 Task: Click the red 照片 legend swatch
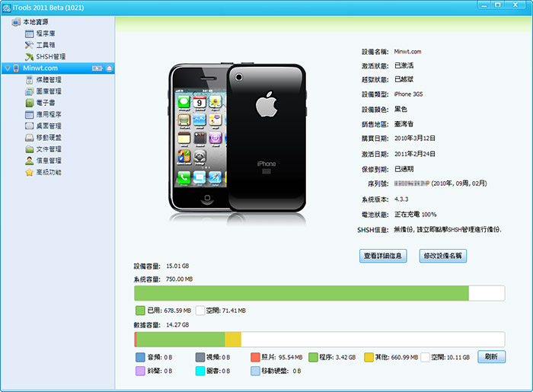(255, 357)
